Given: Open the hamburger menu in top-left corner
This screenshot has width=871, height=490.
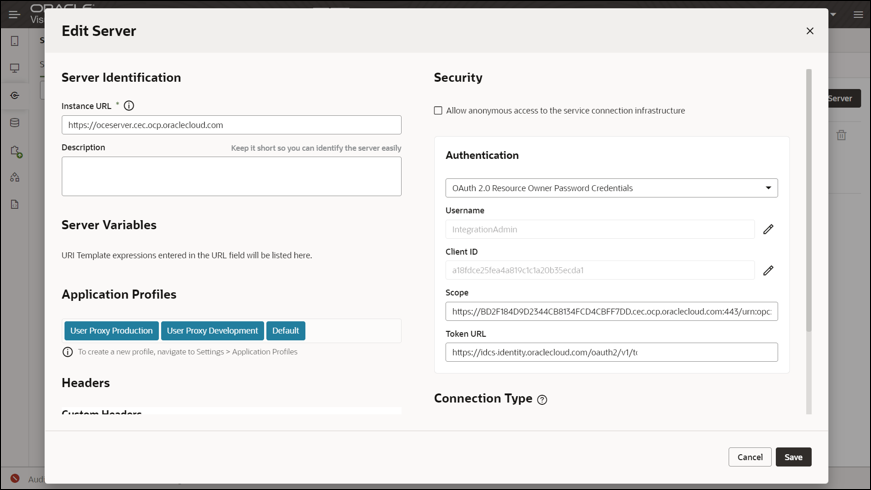Looking at the screenshot, I should pyautogui.click(x=14, y=14).
